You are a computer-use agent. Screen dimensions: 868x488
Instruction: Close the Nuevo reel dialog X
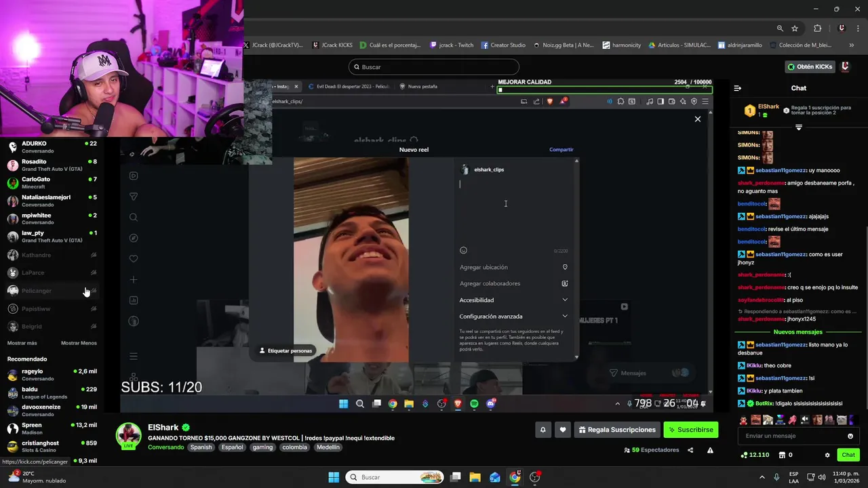click(x=697, y=119)
